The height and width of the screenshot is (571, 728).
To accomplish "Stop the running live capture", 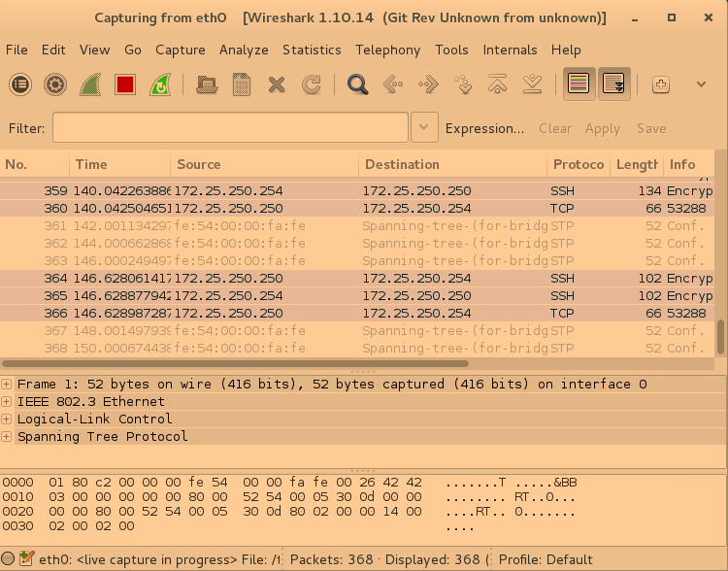I will [x=124, y=84].
